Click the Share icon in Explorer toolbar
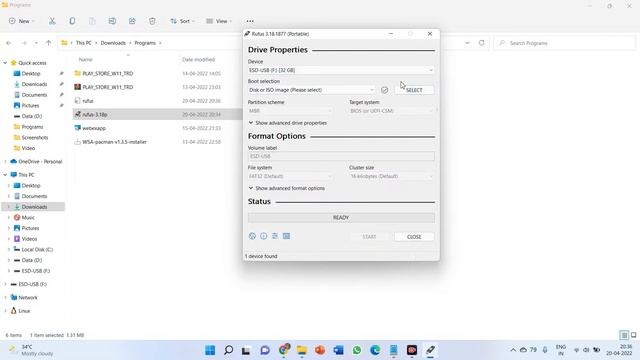Screen dimensions: 640x360 [x=132, y=21]
